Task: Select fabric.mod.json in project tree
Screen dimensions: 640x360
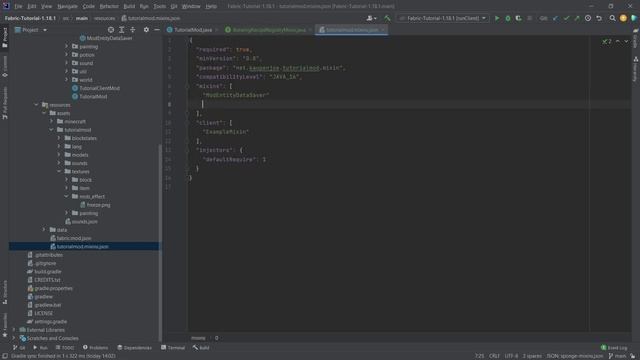Action: (x=74, y=238)
